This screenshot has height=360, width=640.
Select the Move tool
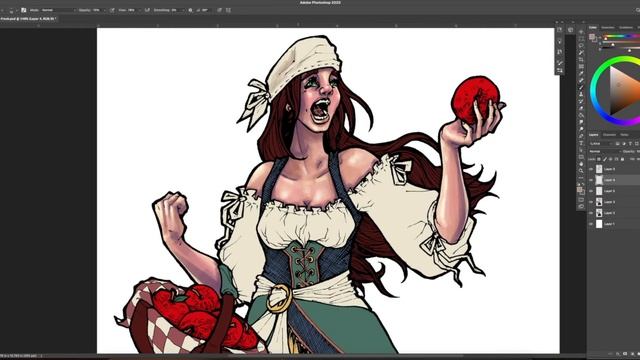581,32
